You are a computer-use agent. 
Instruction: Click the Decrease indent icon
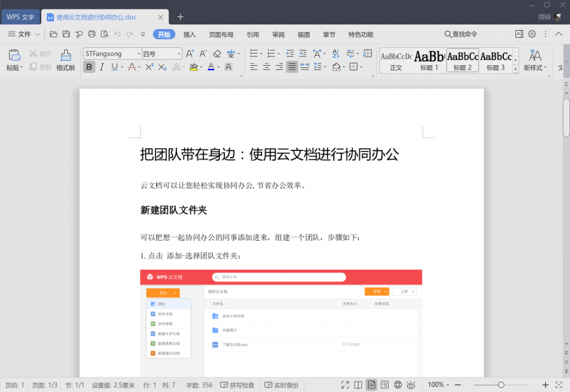pos(289,54)
